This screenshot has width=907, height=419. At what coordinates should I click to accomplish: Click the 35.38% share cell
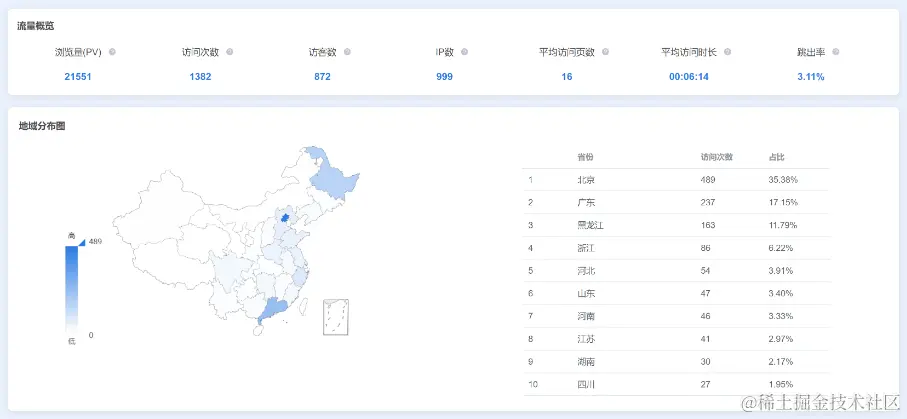tap(783, 180)
